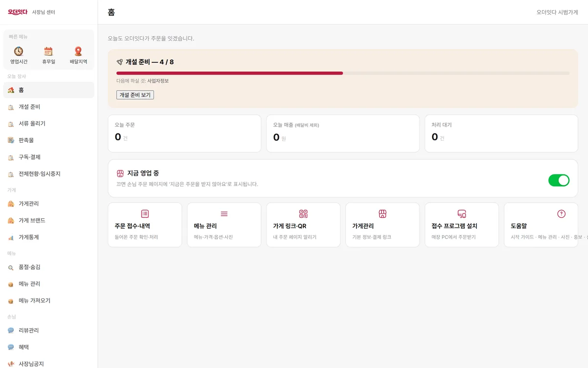Click the magnifier icon beside 품절·숨김
The height and width of the screenshot is (368, 588).
coord(11,267)
